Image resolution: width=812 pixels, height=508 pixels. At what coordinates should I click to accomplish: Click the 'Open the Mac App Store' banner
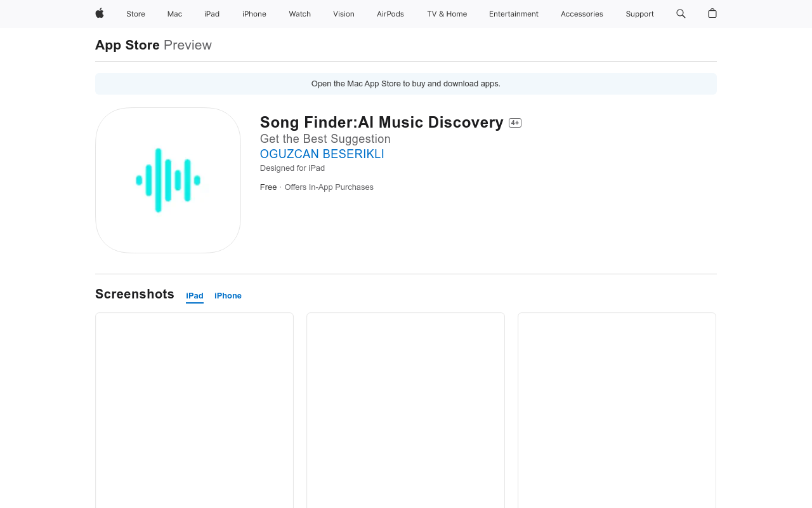[406, 84]
